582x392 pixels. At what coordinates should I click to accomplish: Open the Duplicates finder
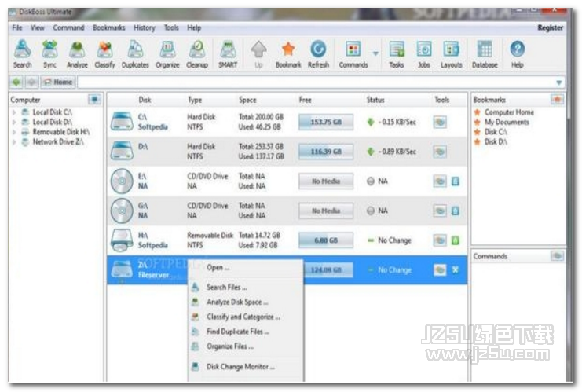pyautogui.click(x=135, y=54)
